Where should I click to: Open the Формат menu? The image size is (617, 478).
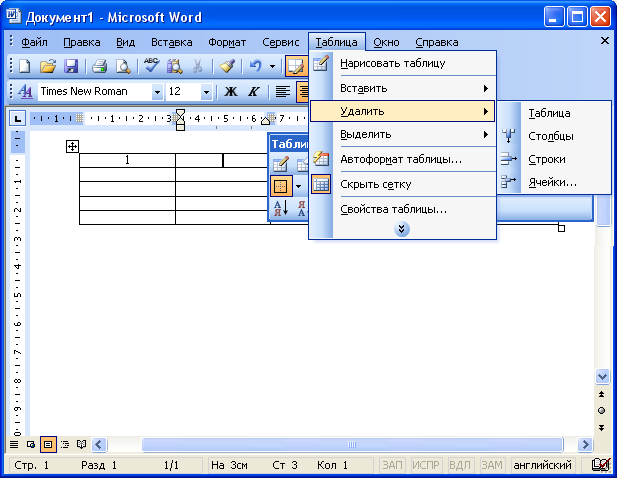pyautogui.click(x=227, y=42)
